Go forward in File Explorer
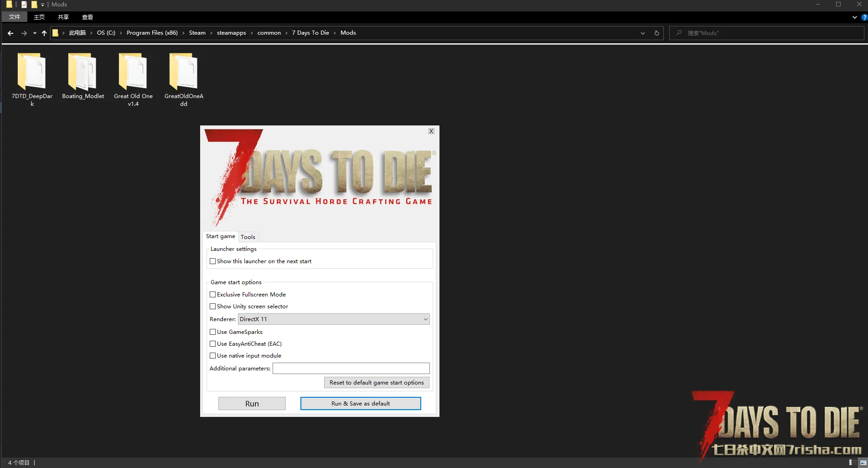 point(24,33)
